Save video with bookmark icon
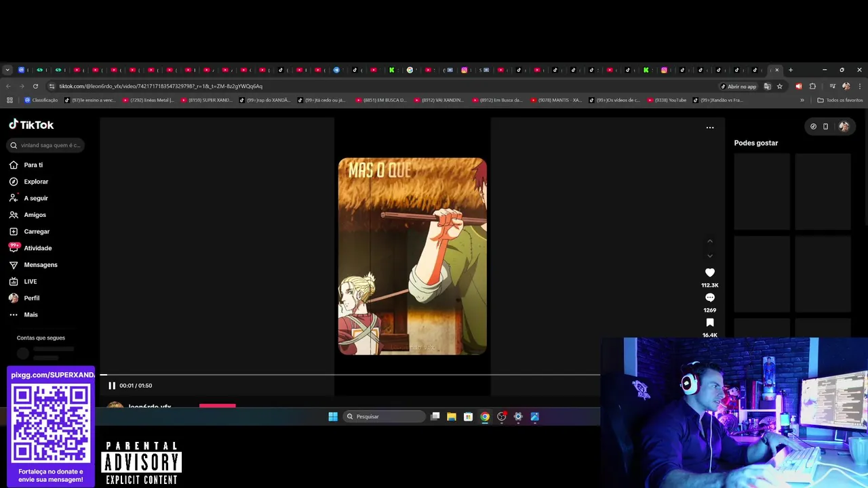The width and height of the screenshot is (868, 488). click(x=710, y=323)
